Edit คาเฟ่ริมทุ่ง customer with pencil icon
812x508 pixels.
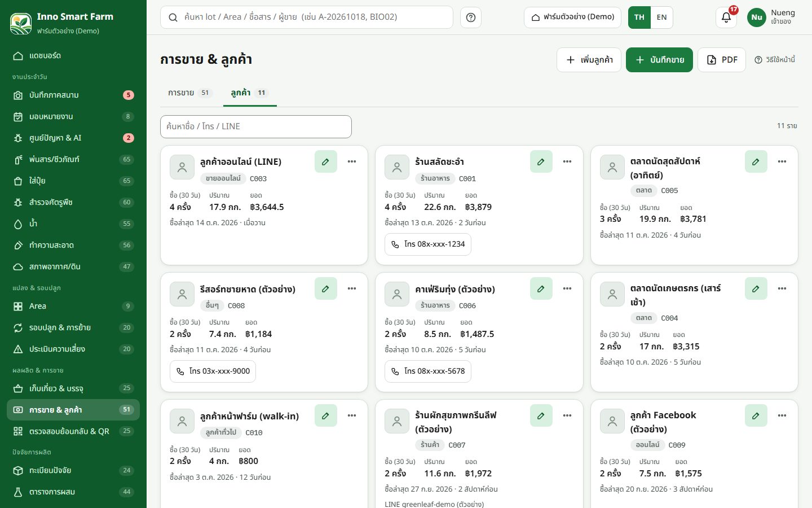(541, 288)
